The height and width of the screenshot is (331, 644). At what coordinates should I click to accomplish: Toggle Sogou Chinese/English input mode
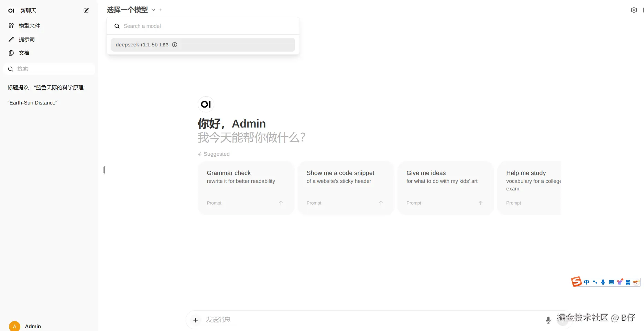click(587, 282)
